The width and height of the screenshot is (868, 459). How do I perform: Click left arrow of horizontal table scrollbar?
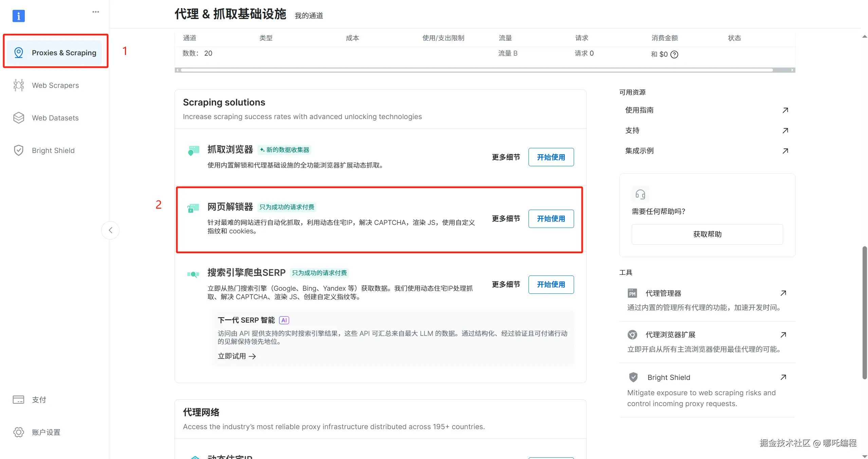pyautogui.click(x=177, y=70)
